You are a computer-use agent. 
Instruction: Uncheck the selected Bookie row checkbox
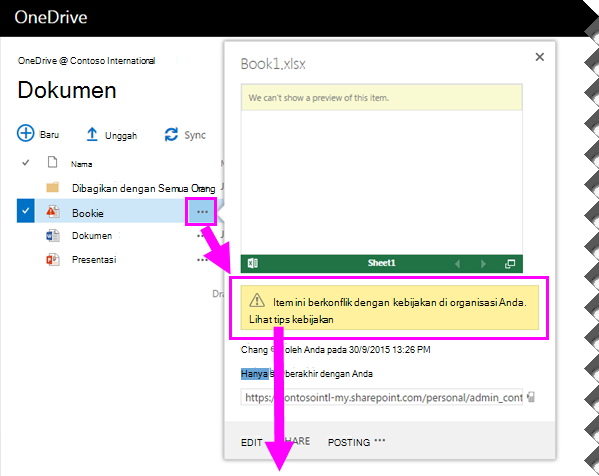point(26,210)
